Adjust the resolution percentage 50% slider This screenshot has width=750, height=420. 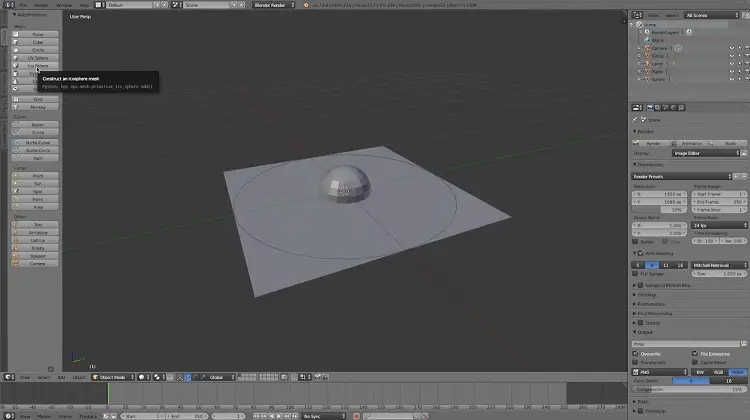(x=660, y=210)
